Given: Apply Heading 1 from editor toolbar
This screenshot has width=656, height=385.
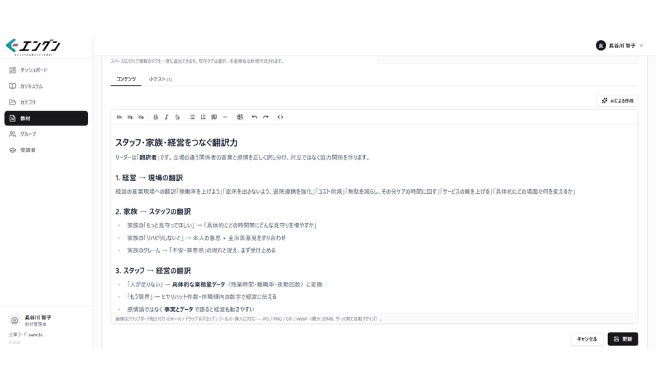Looking at the screenshot, I should tap(119, 117).
